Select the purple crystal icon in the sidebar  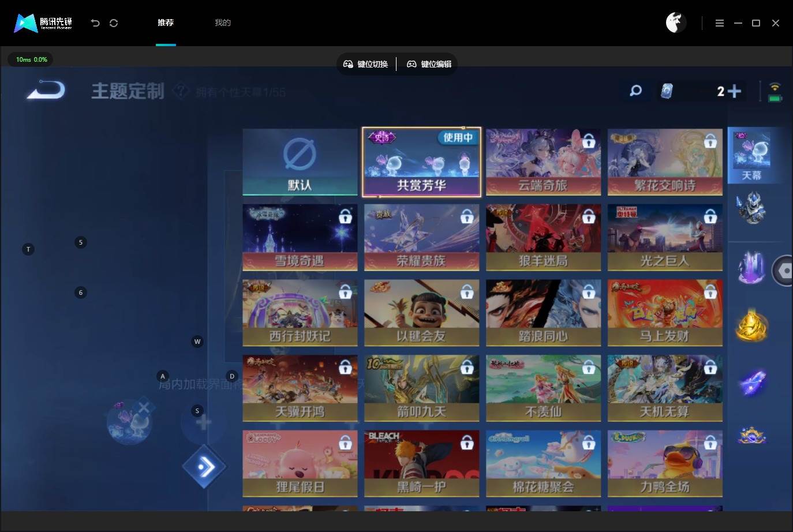tap(751, 267)
